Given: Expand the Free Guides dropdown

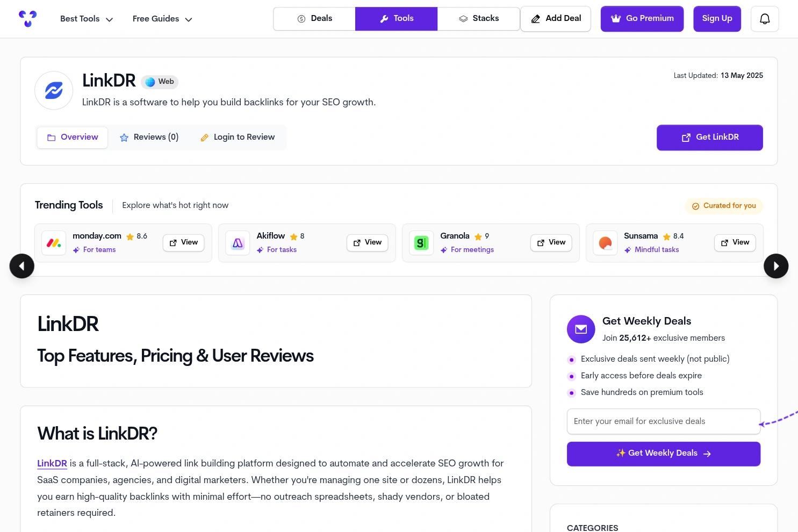Looking at the screenshot, I should (x=162, y=19).
